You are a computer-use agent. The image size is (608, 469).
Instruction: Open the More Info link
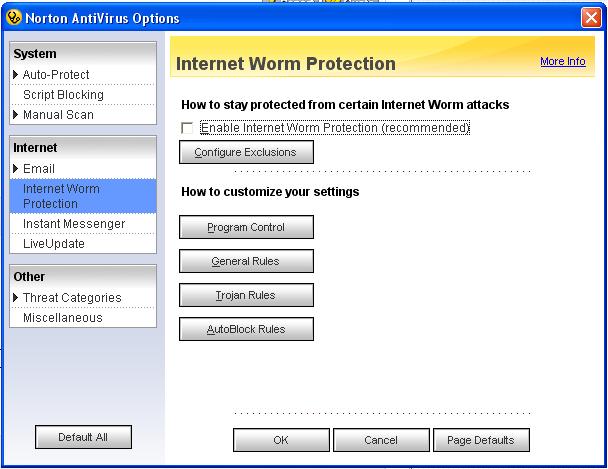pos(563,61)
